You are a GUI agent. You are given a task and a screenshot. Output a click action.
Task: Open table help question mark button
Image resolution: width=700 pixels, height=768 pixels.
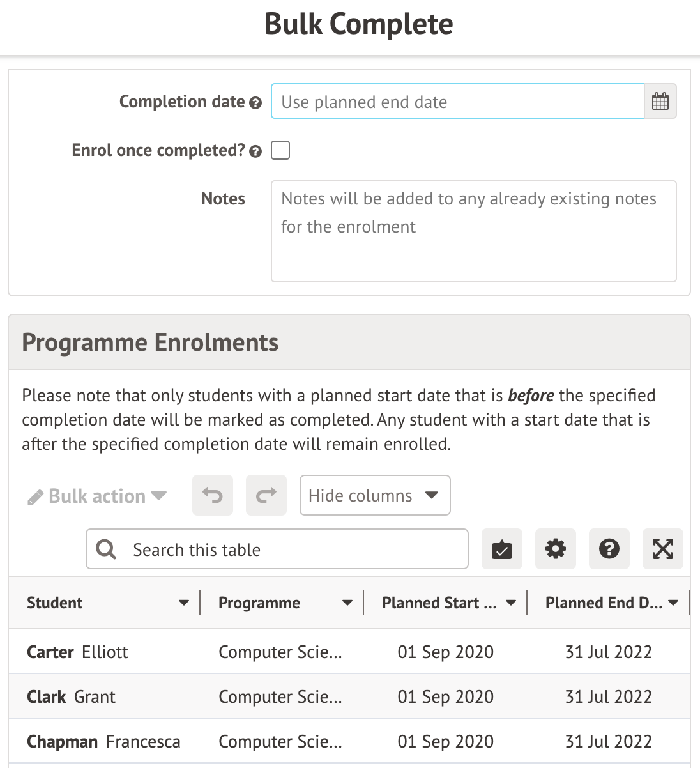click(x=609, y=549)
